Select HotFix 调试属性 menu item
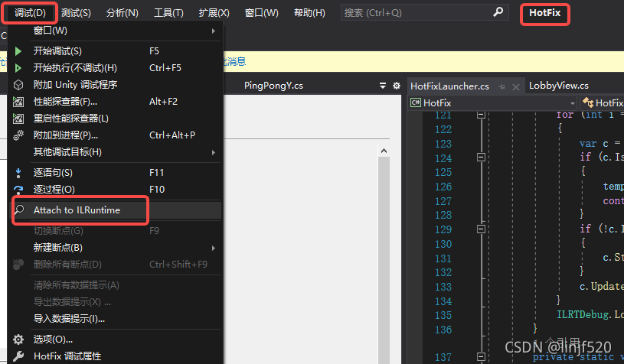 click(116, 356)
